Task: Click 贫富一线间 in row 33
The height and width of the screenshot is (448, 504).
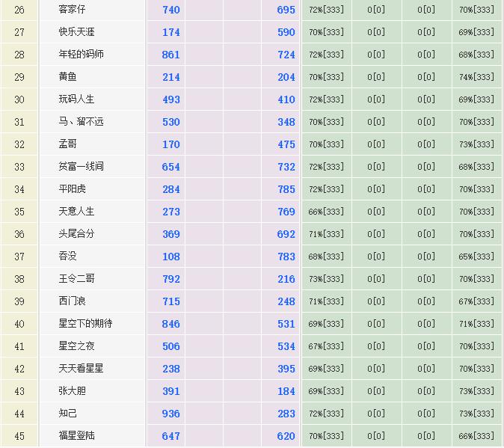Action: click(81, 167)
